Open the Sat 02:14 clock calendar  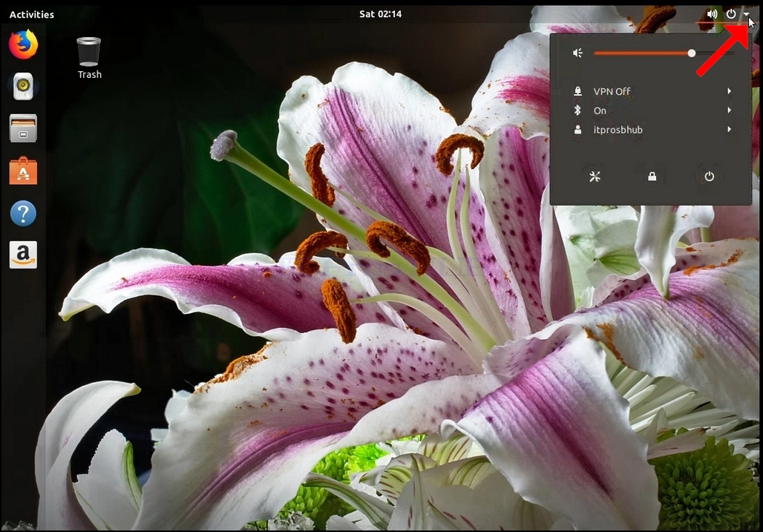pos(381,14)
